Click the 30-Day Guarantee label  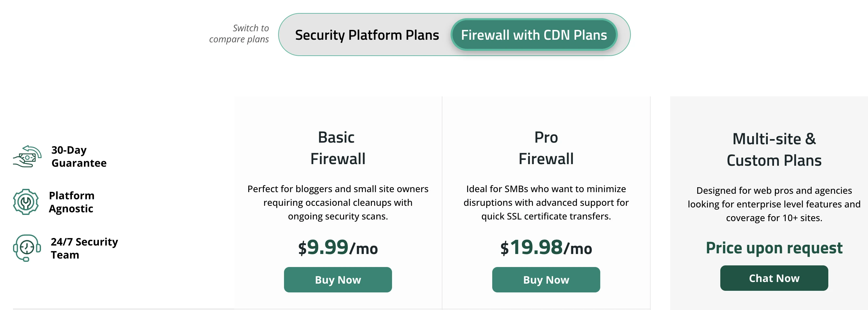pyautogui.click(x=79, y=157)
